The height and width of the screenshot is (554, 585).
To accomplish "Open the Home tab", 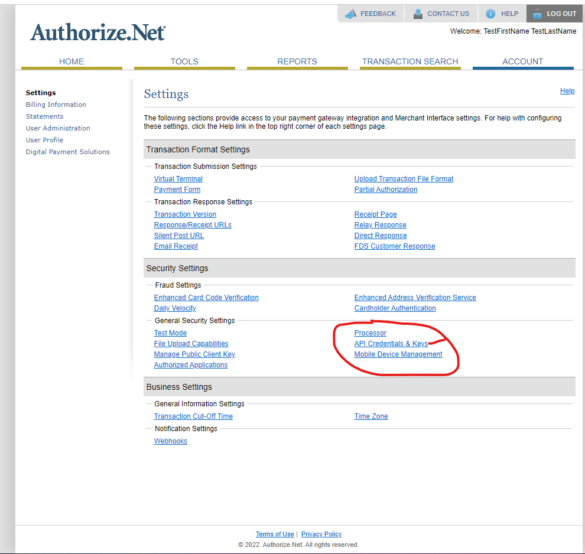I will point(71,62).
